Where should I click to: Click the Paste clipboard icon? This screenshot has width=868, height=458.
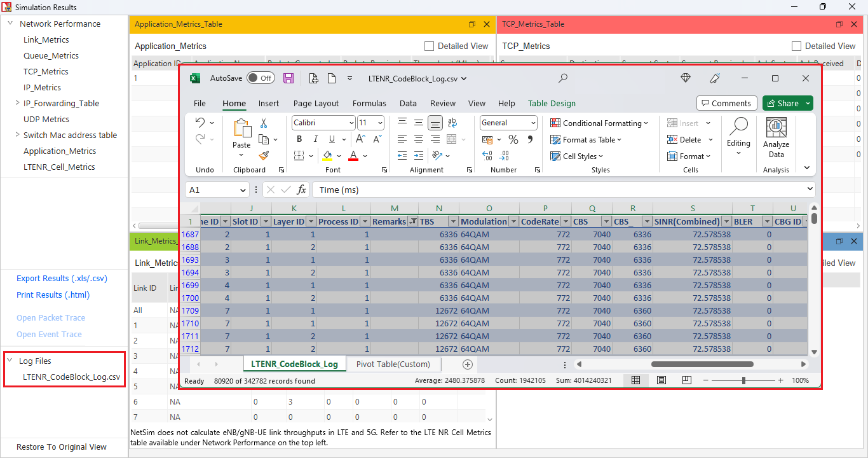pyautogui.click(x=242, y=129)
